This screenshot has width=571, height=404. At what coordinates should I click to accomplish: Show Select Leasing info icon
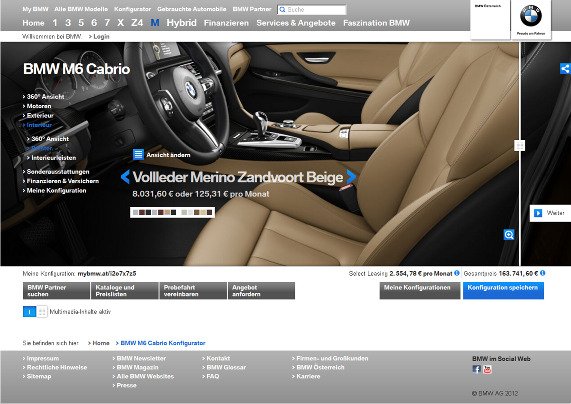457,273
